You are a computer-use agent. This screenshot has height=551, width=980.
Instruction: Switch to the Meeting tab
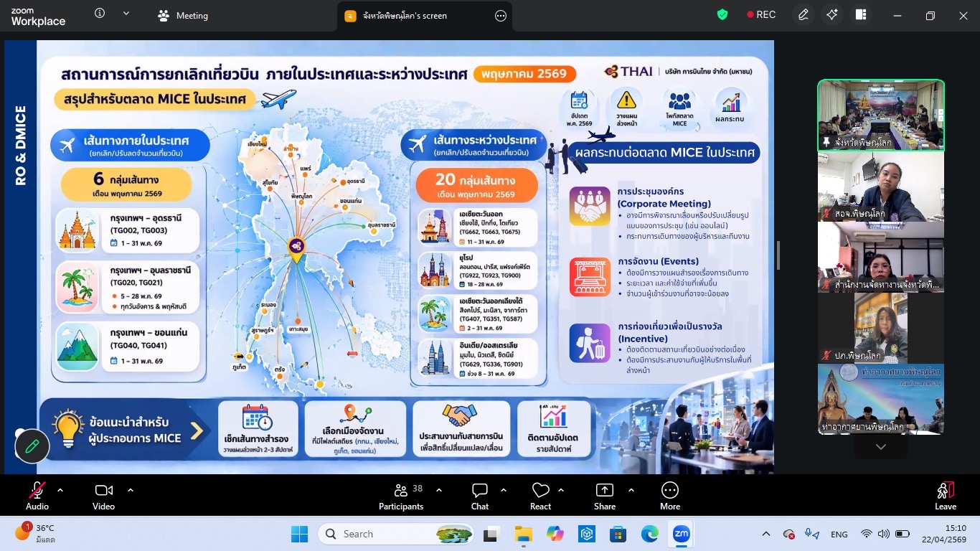pos(183,16)
